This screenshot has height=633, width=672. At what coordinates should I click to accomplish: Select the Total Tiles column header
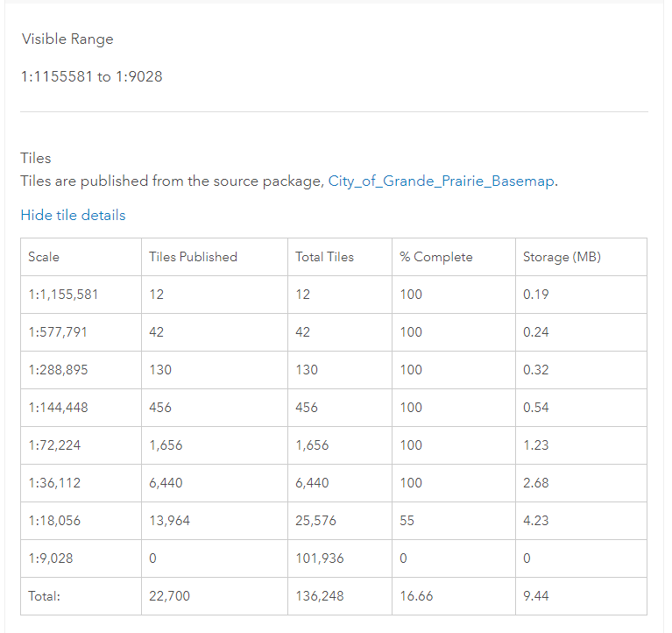340,257
